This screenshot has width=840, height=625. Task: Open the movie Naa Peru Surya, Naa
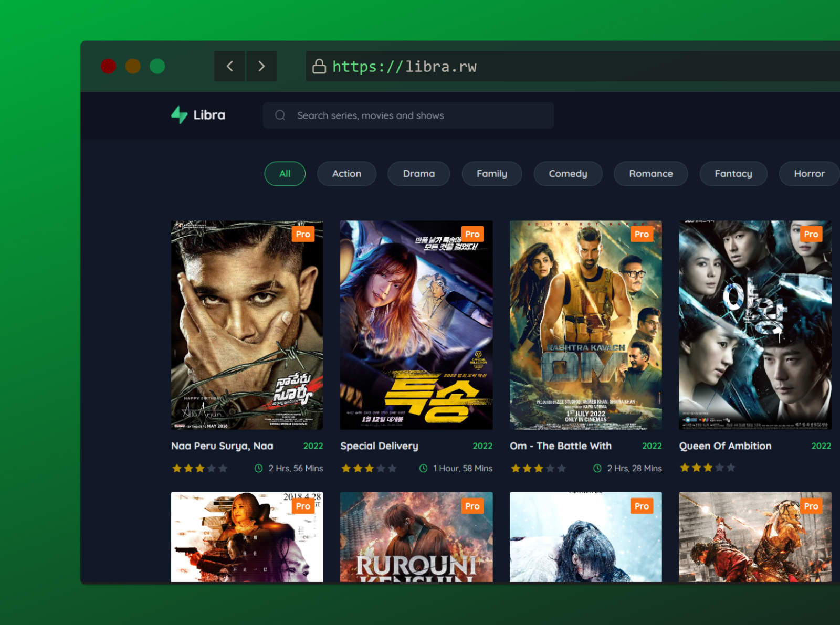coord(247,324)
